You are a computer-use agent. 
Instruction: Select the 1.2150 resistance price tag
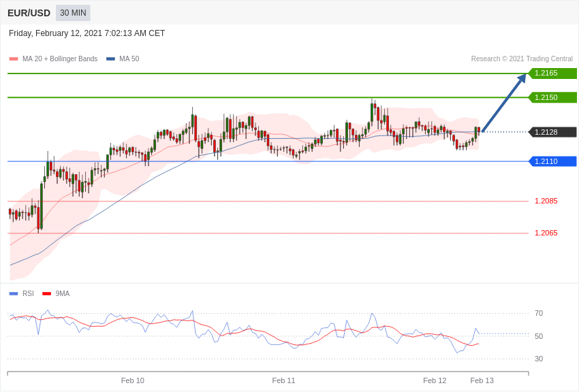pyautogui.click(x=553, y=97)
